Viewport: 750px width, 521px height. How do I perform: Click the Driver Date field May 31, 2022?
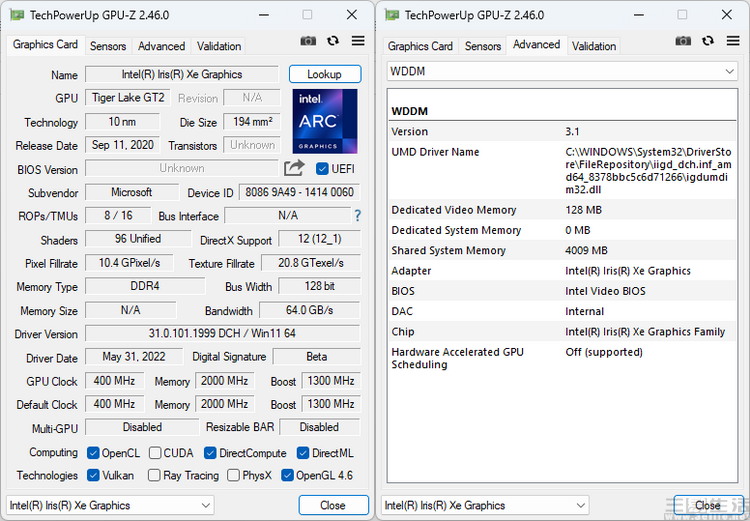point(134,356)
